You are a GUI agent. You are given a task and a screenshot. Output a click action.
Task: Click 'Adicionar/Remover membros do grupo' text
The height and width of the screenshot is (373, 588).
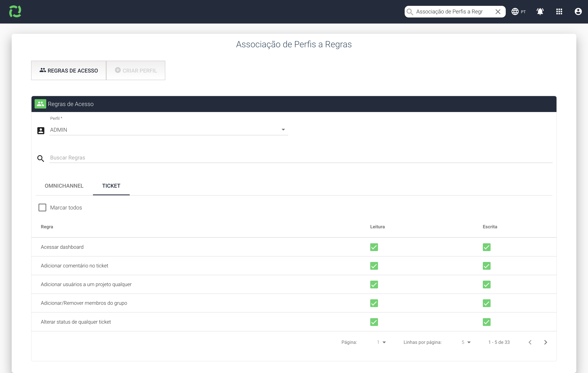84,303
